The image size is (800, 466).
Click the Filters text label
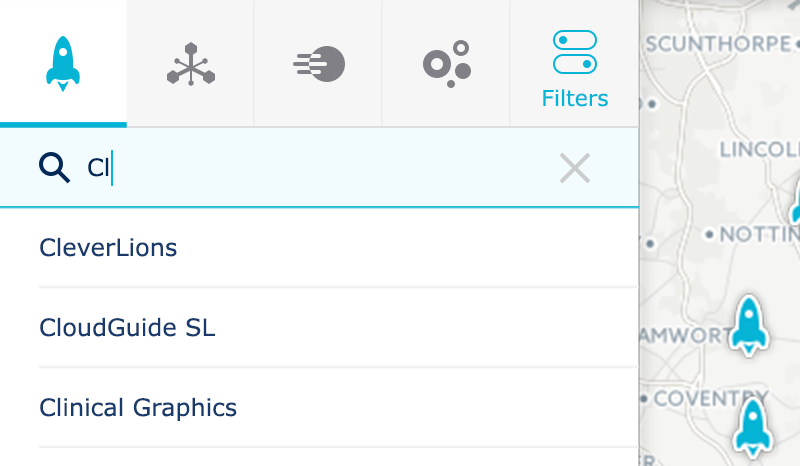click(575, 99)
